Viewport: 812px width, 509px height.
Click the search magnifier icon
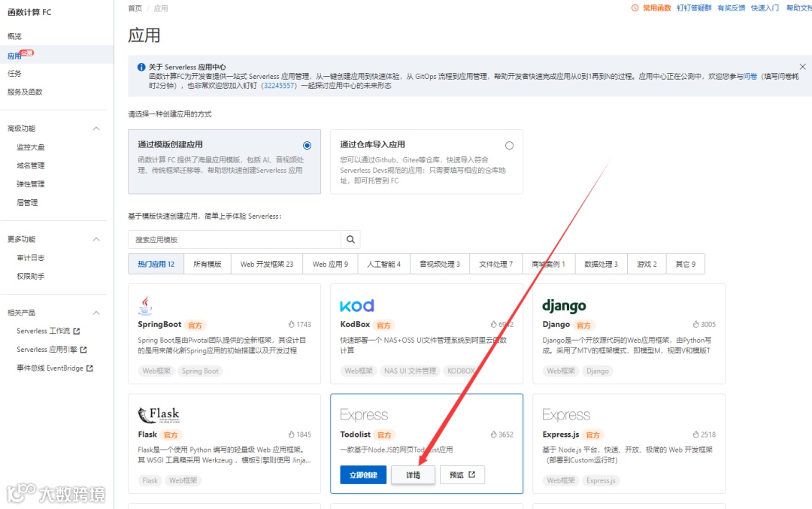(x=350, y=239)
